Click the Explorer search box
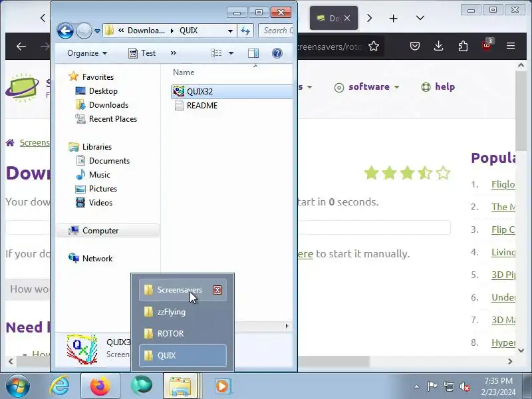 tap(275, 31)
